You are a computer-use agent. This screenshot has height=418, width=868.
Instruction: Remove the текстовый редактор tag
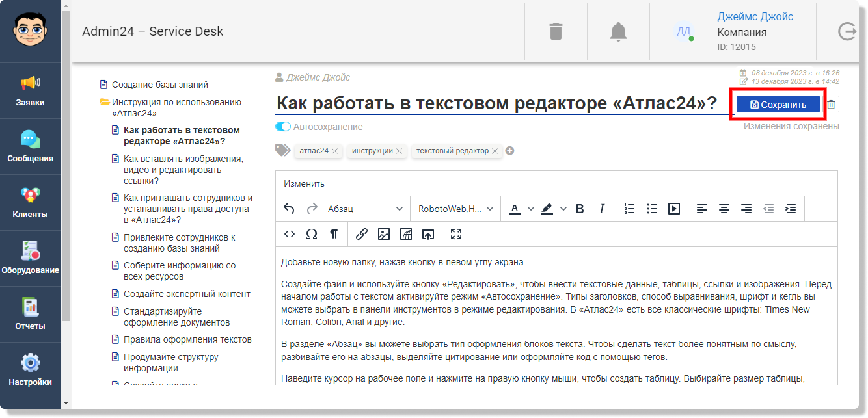[495, 151]
